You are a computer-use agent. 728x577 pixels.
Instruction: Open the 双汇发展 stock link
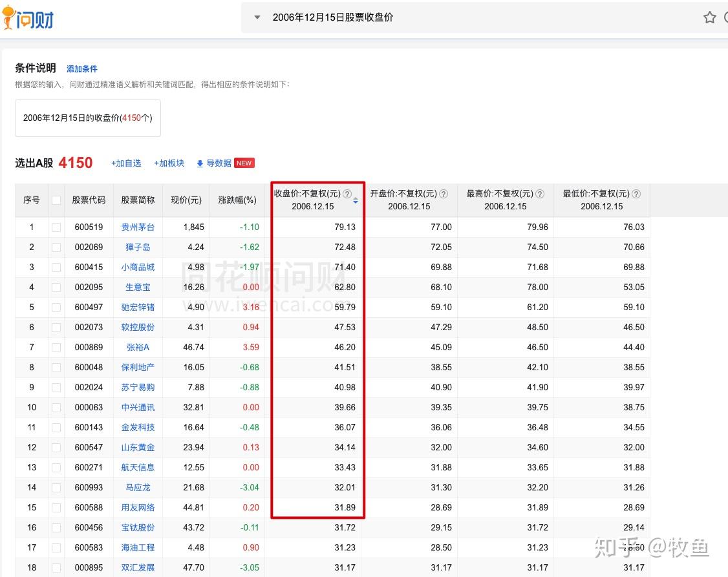(138, 567)
